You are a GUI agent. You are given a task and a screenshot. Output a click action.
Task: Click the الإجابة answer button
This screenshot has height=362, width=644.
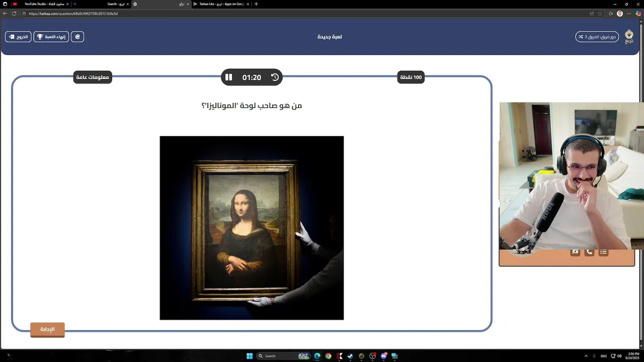[x=47, y=329]
